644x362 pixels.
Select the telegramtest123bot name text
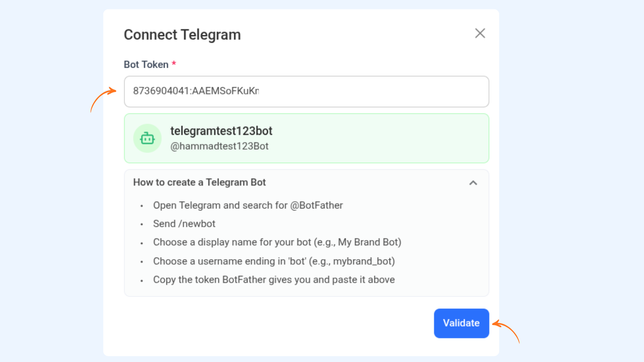point(221,131)
